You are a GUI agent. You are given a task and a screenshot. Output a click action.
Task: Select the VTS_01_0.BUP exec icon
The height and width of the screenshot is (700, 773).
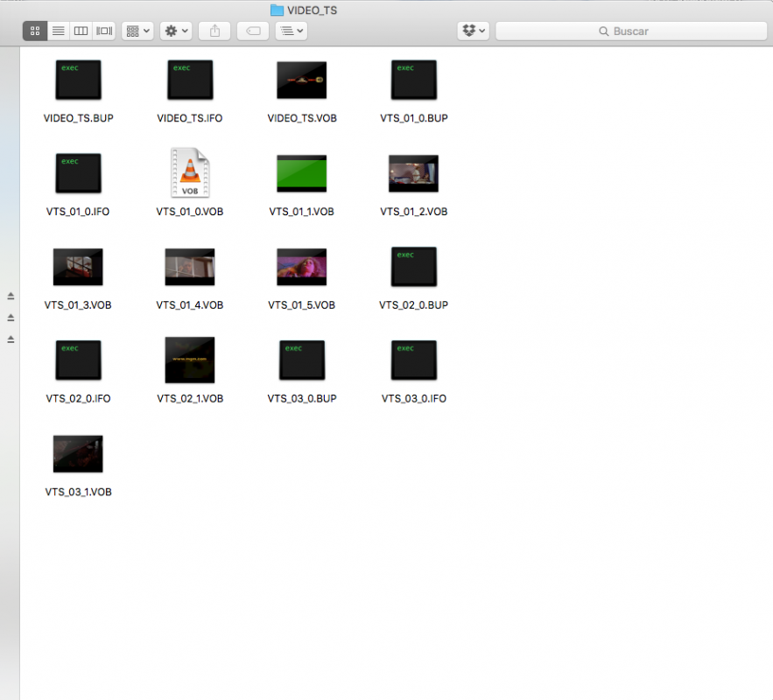(x=414, y=80)
